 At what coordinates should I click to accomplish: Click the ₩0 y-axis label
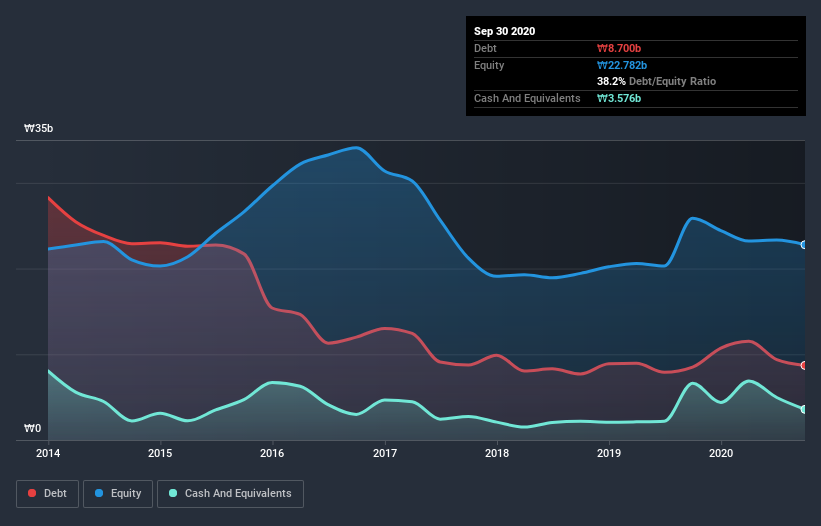pos(32,429)
